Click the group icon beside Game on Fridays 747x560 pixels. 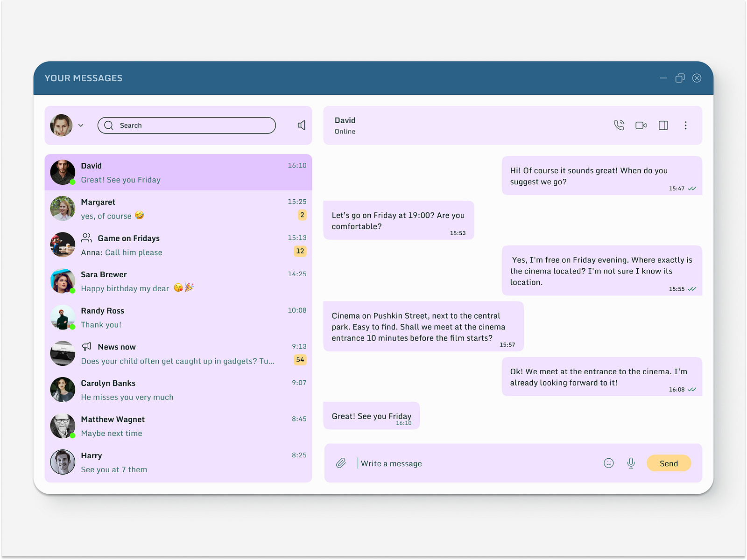point(86,238)
